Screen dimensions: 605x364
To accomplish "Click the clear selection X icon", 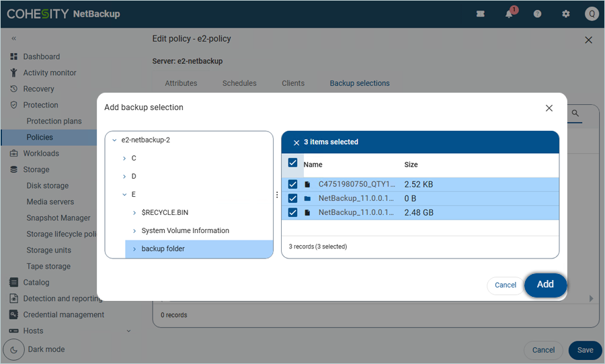I will [x=296, y=142].
